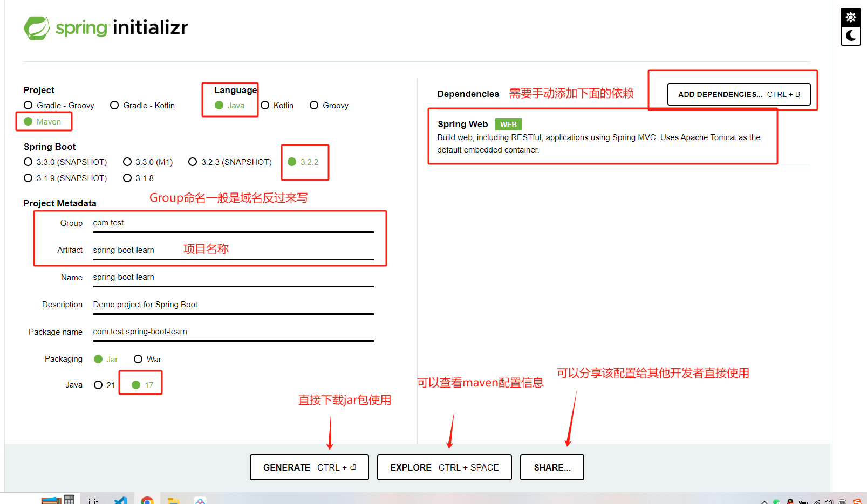
Task: Open Visual Studio Code from the taskbar
Action: coord(121,500)
